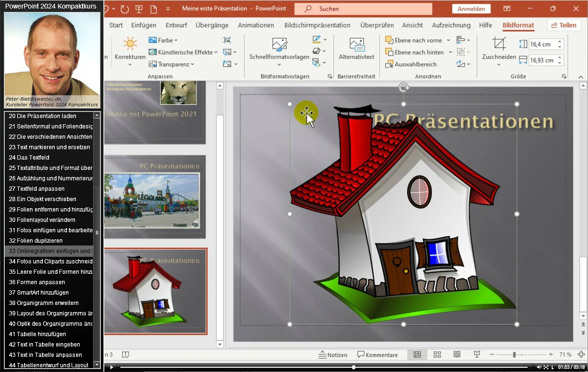
Task: Open the Schnellformatvorlagen picture styles gallery
Action: 279,49
